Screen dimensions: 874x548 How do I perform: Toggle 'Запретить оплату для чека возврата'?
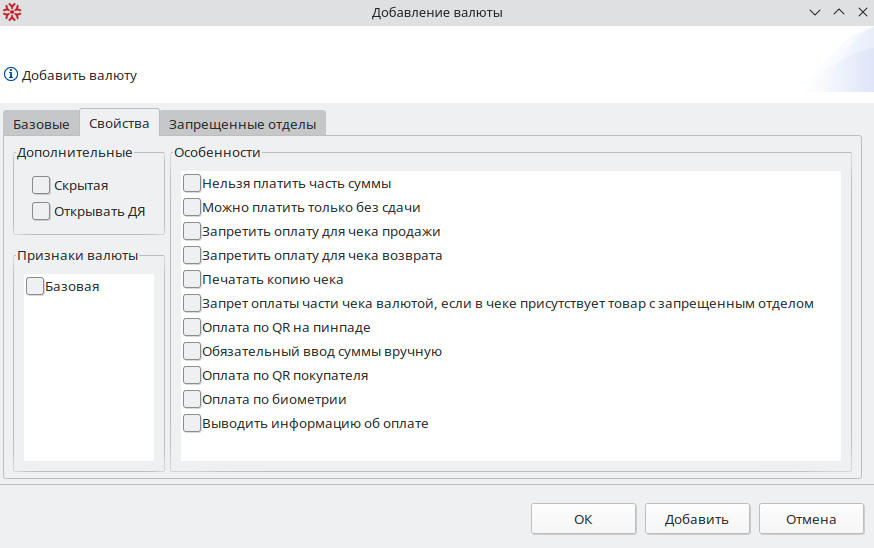click(193, 256)
